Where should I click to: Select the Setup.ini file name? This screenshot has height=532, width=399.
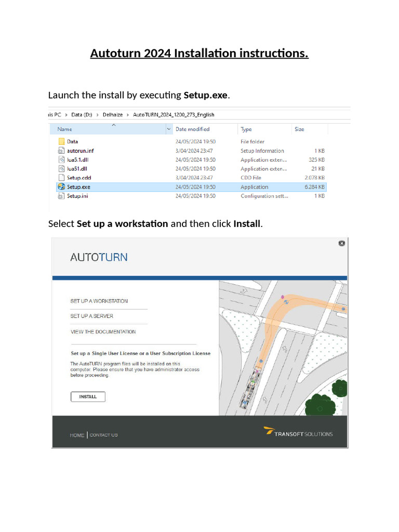[77, 196]
